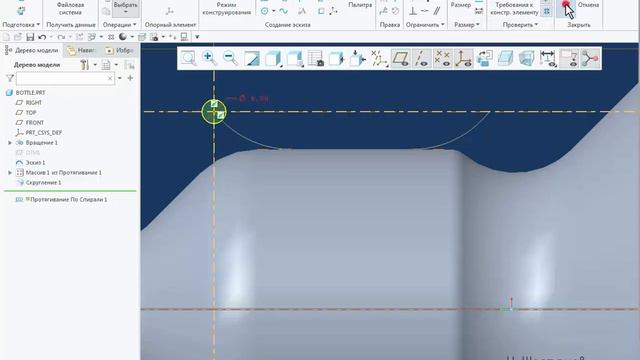The image size is (640, 360).
Task: Click the New file icon
Action: (6, 37)
